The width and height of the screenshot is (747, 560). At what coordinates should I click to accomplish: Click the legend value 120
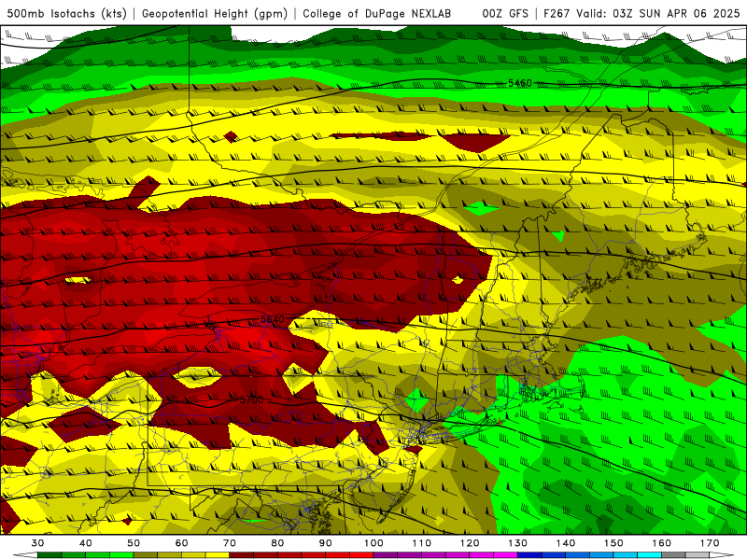coord(470,543)
